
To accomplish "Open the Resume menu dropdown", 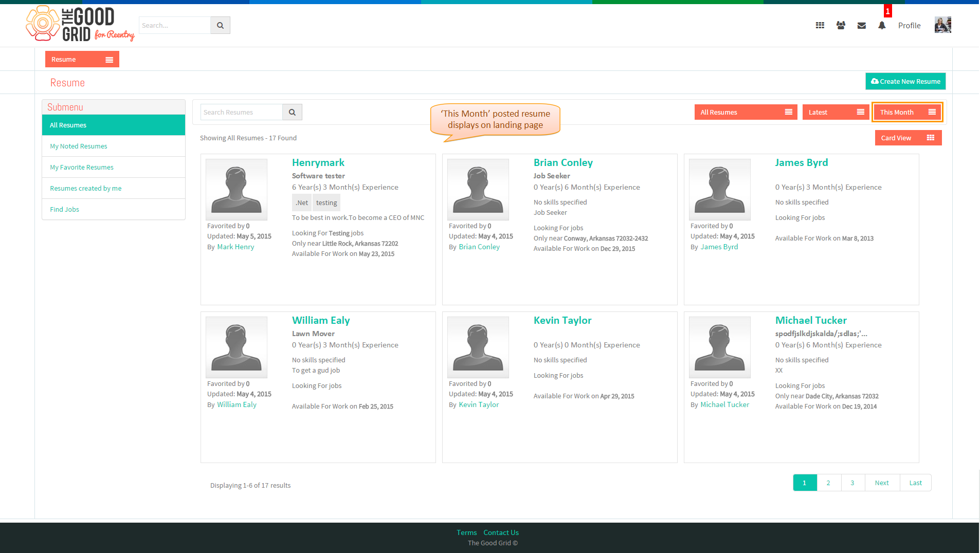I will click(x=82, y=59).
